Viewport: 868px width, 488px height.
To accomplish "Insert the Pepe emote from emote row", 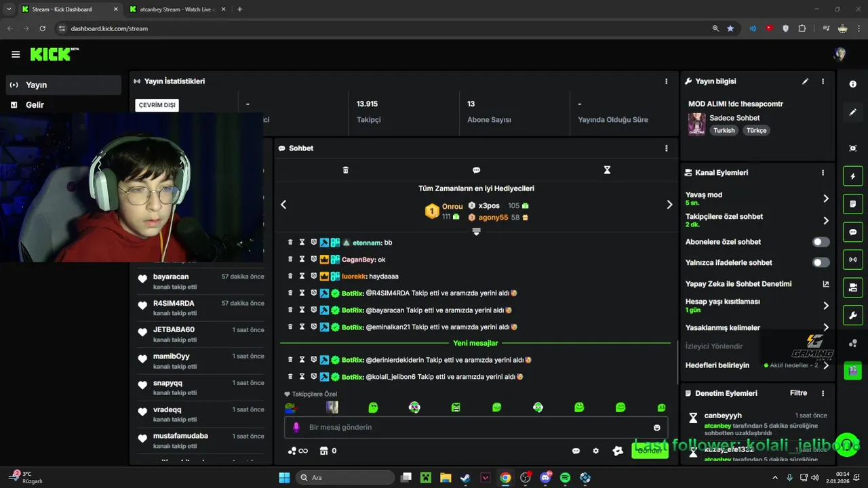I will point(290,407).
